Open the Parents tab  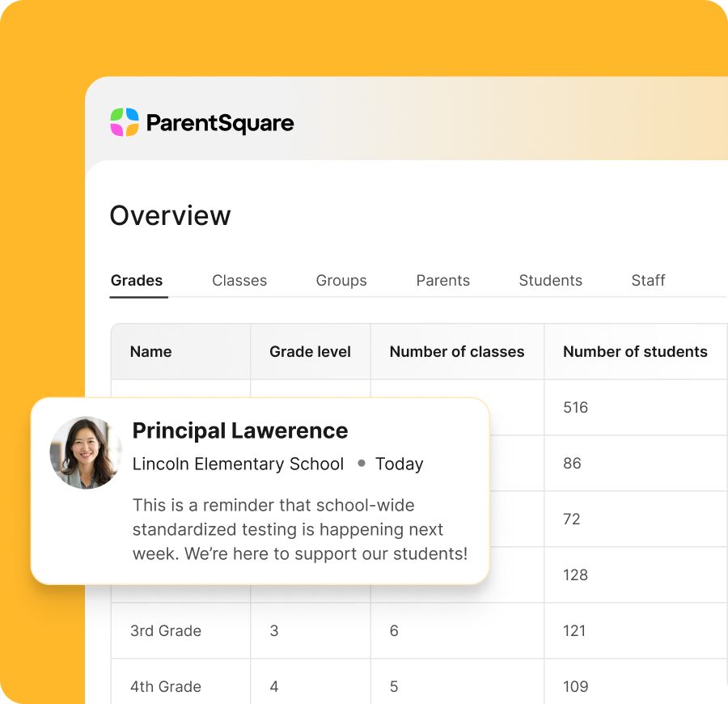tap(443, 281)
